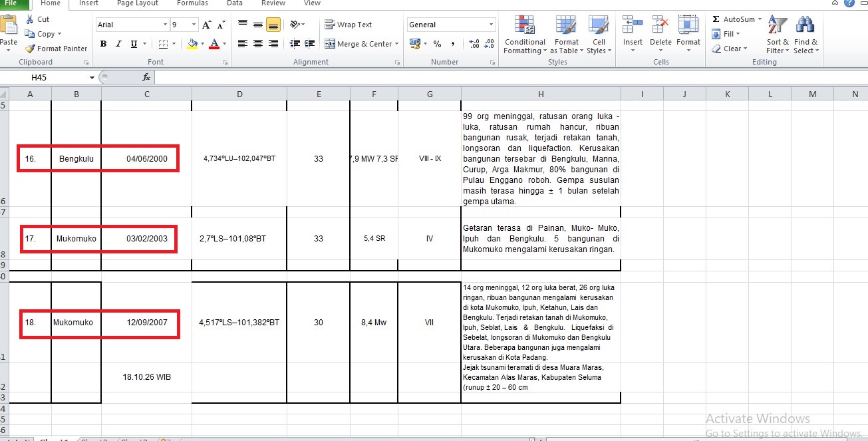Open the Arial font name dropdown

(165, 25)
